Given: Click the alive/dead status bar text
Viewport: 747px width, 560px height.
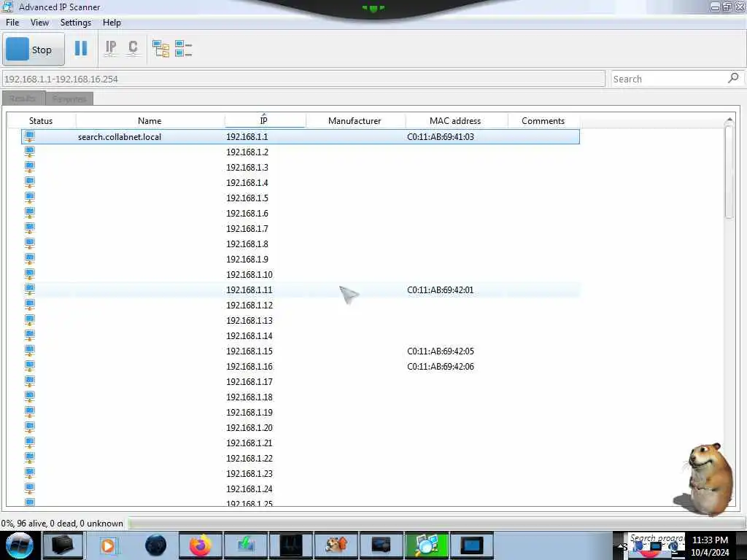Looking at the screenshot, I should coord(62,524).
